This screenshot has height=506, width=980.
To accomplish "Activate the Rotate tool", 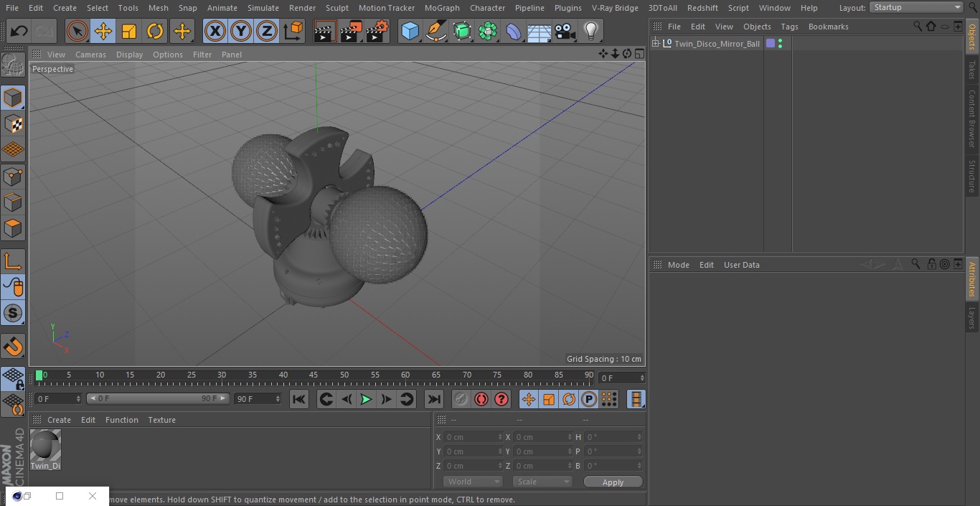I will pos(155,31).
